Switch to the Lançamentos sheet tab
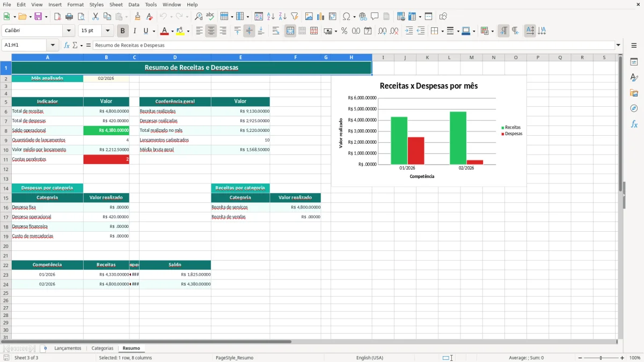The width and height of the screenshot is (644, 362). tap(68, 348)
